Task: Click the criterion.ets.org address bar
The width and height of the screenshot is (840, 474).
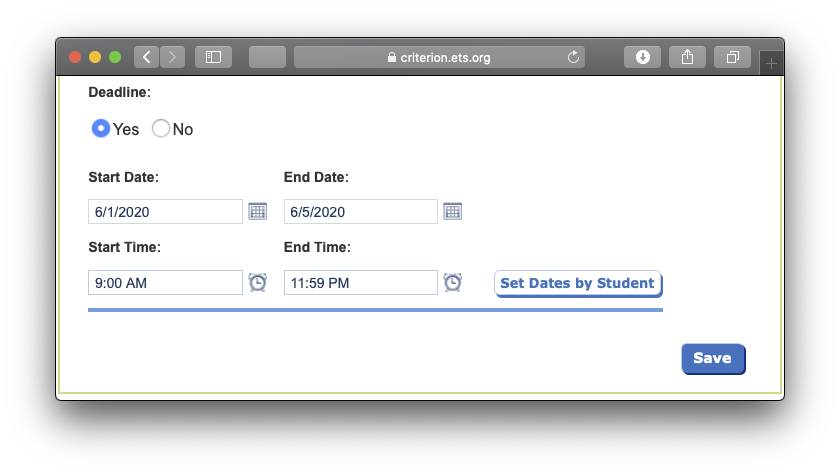Action: (x=439, y=57)
